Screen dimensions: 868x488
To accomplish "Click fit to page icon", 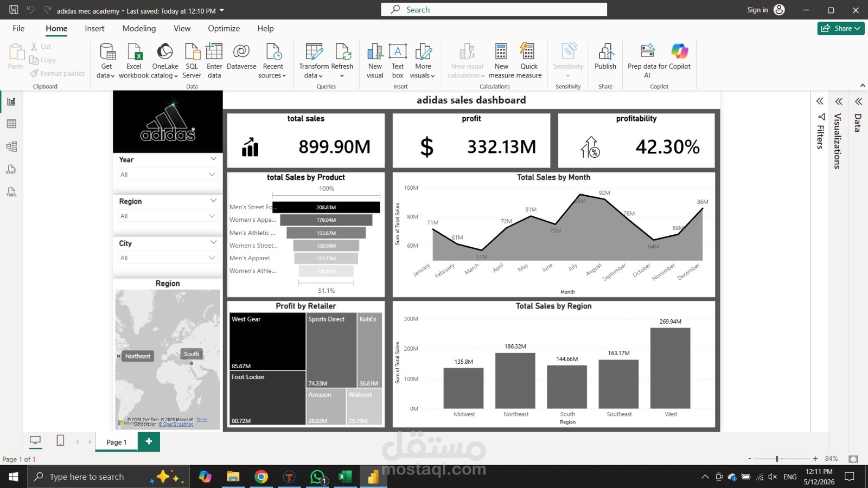I will (853, 459).
